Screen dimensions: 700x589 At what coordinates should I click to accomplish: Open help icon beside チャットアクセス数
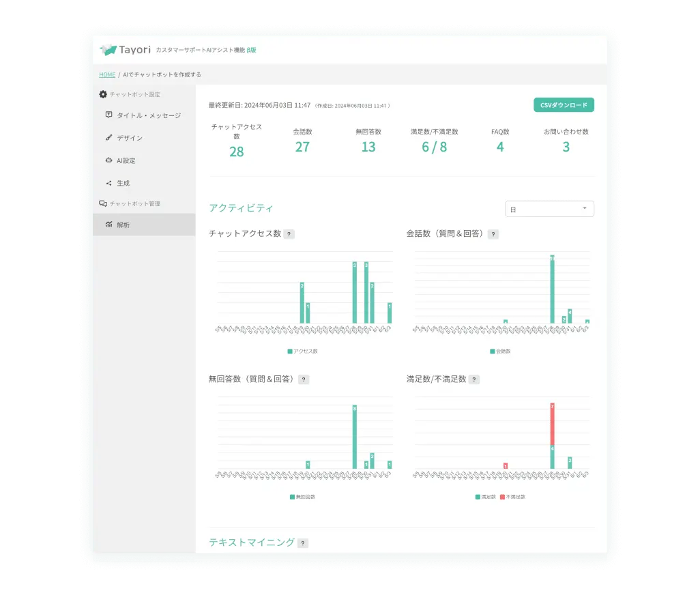coord(289,234)
